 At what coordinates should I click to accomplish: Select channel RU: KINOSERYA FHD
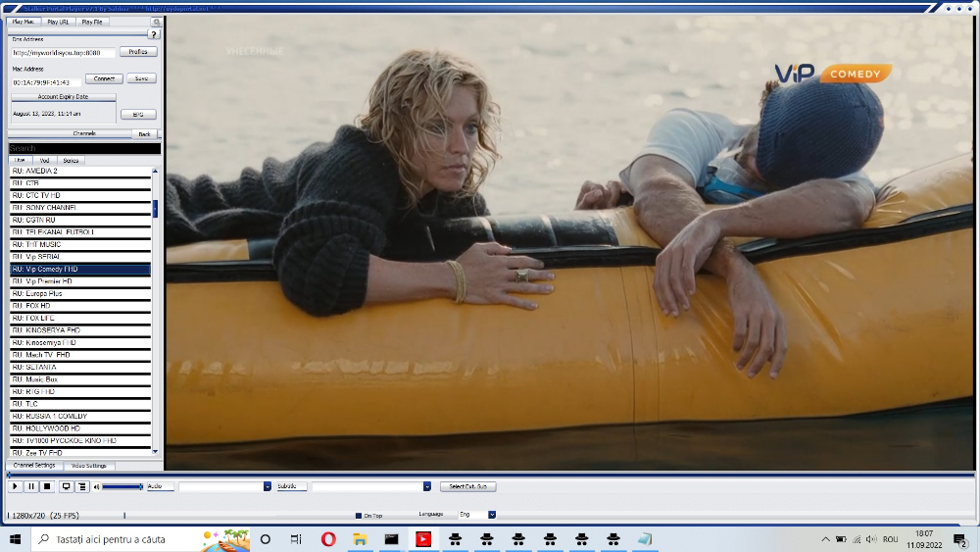[x=80, y=330]
